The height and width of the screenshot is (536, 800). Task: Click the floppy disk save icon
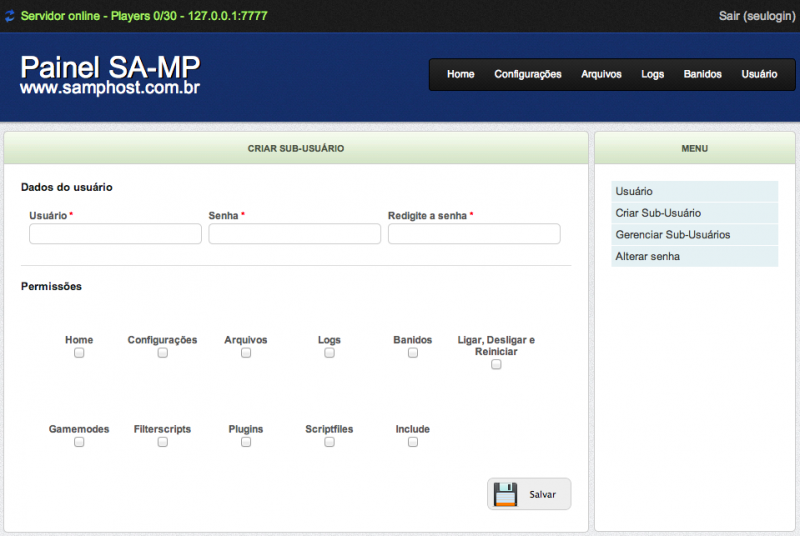coord(505,494)
